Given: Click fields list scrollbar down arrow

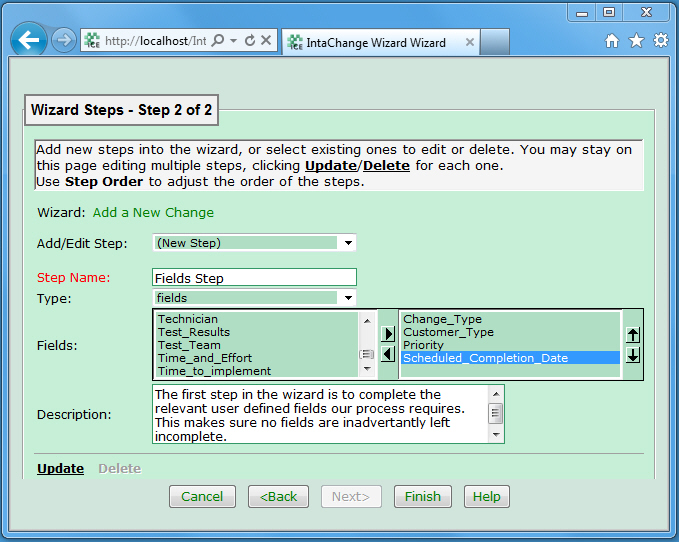Looking at the screenshot, I should (367, 369).
